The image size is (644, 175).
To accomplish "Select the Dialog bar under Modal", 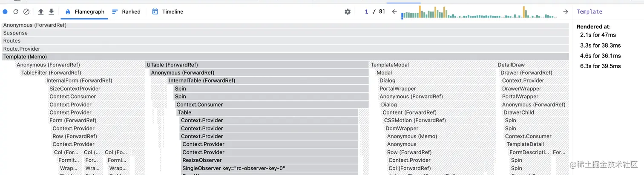I will pos(437,80).
